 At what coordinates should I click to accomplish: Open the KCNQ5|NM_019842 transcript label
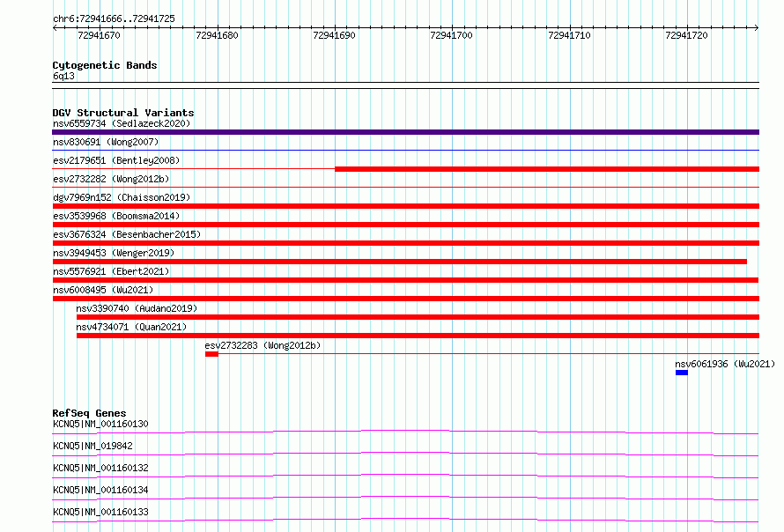point(92,446)
